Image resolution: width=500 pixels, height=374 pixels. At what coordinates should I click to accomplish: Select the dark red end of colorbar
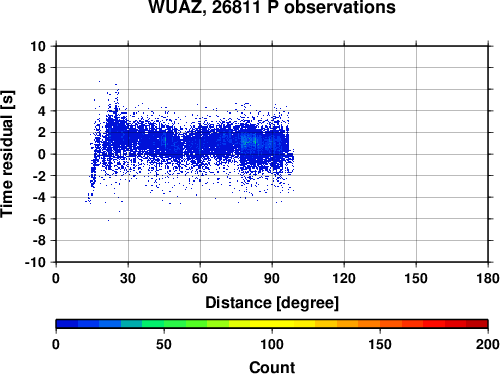point(477,324)
